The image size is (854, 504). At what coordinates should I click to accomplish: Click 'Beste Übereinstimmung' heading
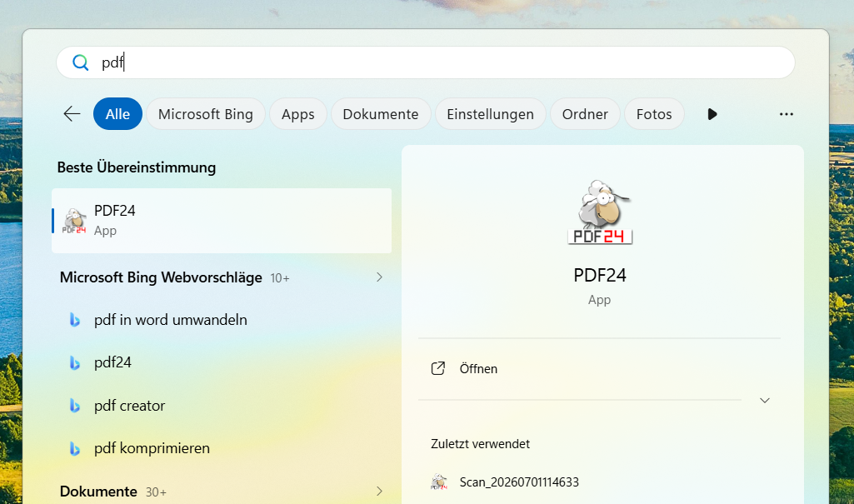click(x=137, y=167)
